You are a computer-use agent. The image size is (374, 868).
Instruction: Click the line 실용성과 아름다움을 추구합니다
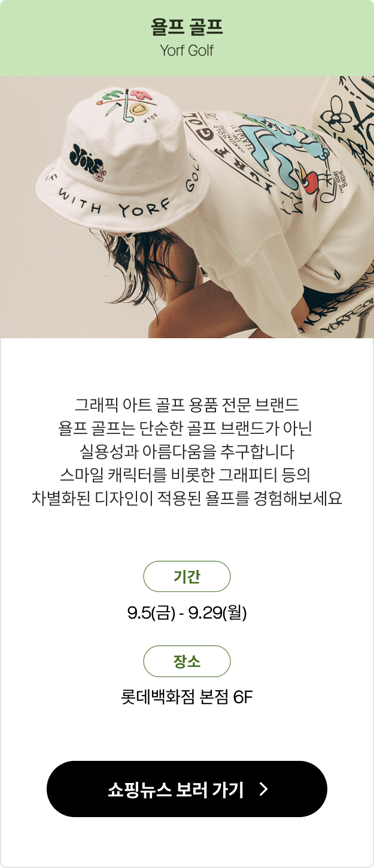click(x=187, y=452)
